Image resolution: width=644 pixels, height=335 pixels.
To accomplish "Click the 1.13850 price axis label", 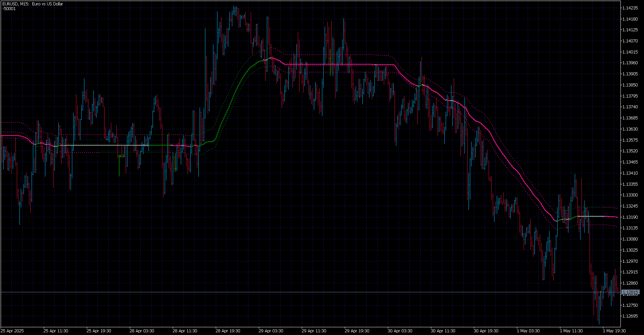I will 630,85.
